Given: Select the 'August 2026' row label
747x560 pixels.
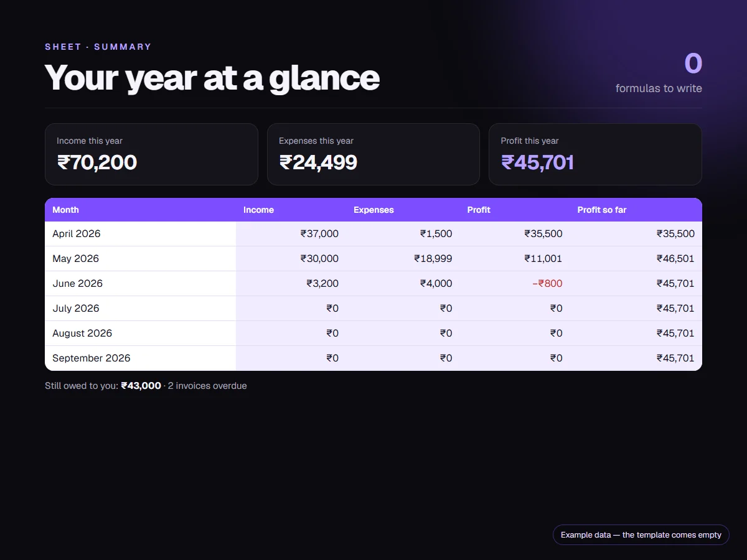Looking at the screenshot, I should coord(82,334).
